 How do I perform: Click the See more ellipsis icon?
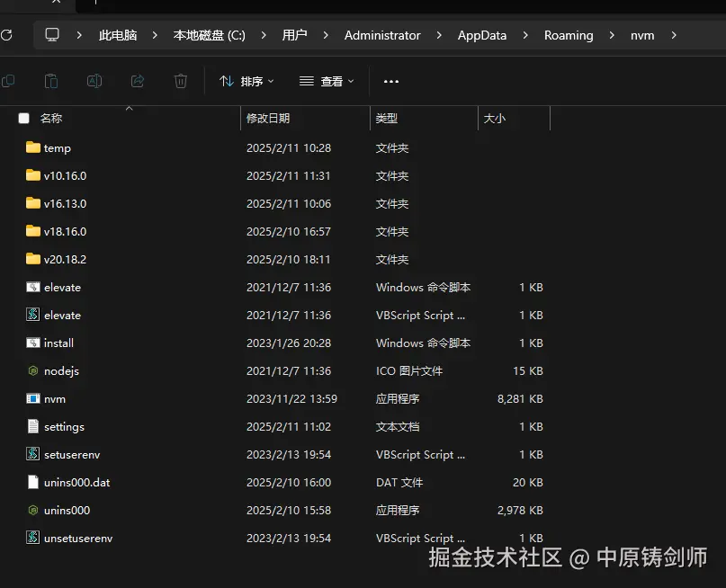390,81
